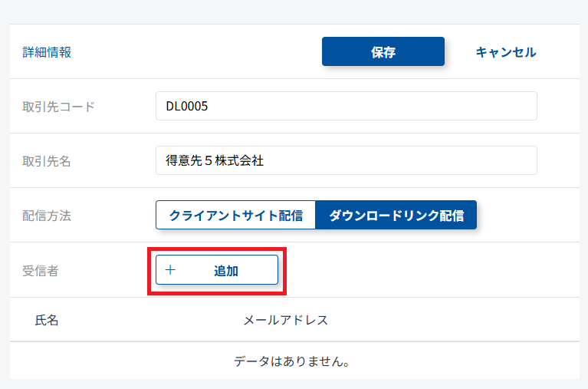
Task: Save the details with 保存 button
Action: (x=383, y=52)
